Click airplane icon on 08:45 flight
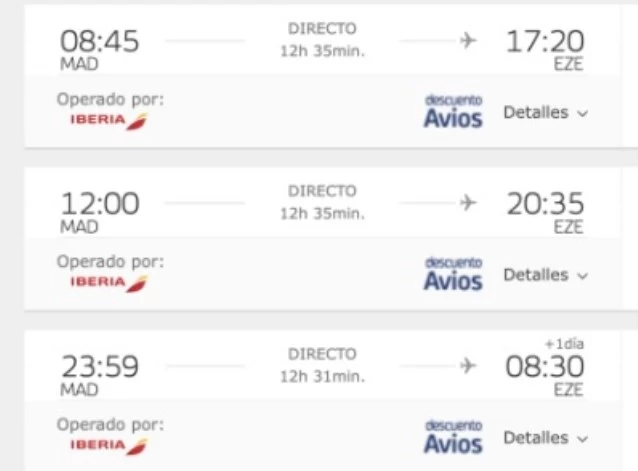This screenshot has width=638, height=471. click(x=467, y=40)
